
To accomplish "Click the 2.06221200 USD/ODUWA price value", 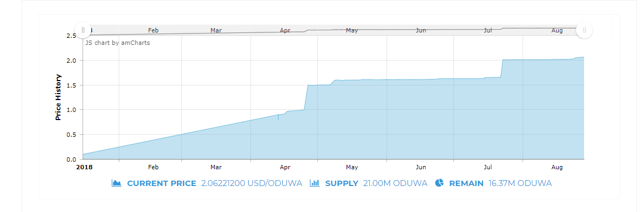I will [x=252, y=183].
